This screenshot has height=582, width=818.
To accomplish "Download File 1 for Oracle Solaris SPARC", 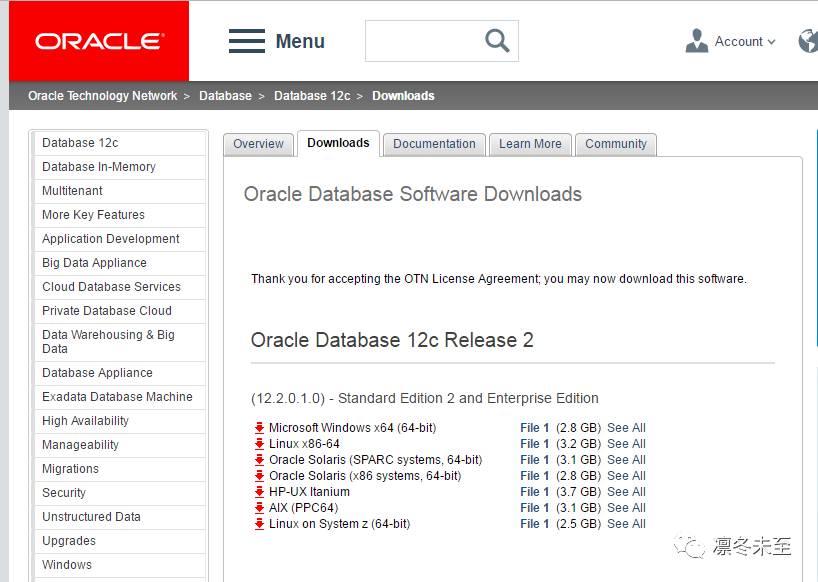I will click(x=535, y=460).
